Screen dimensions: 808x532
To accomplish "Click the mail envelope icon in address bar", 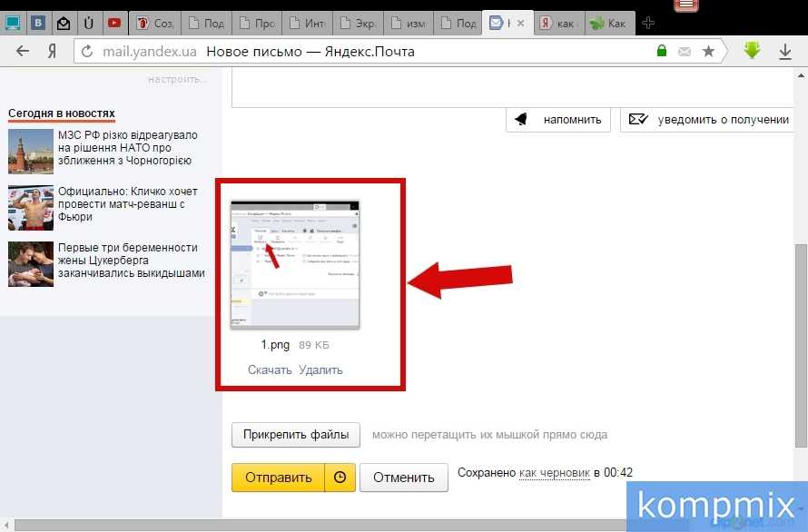I will tap(685, 51).
